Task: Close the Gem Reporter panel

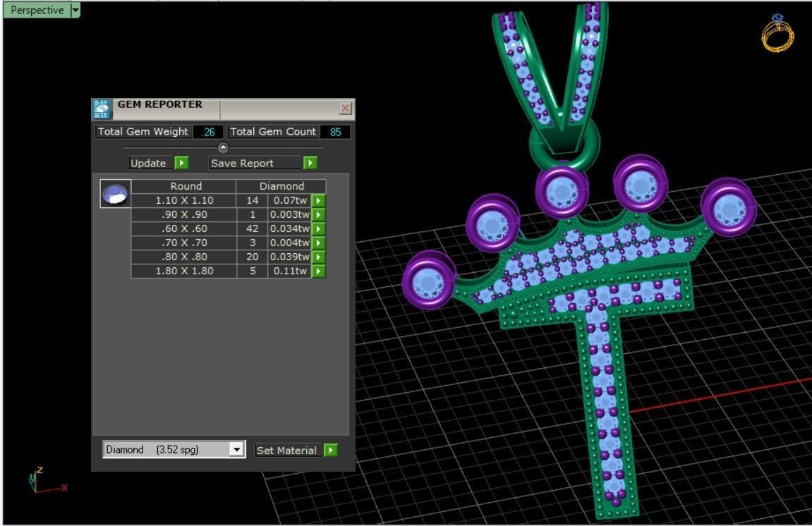Action: click(x=346, y=108)
